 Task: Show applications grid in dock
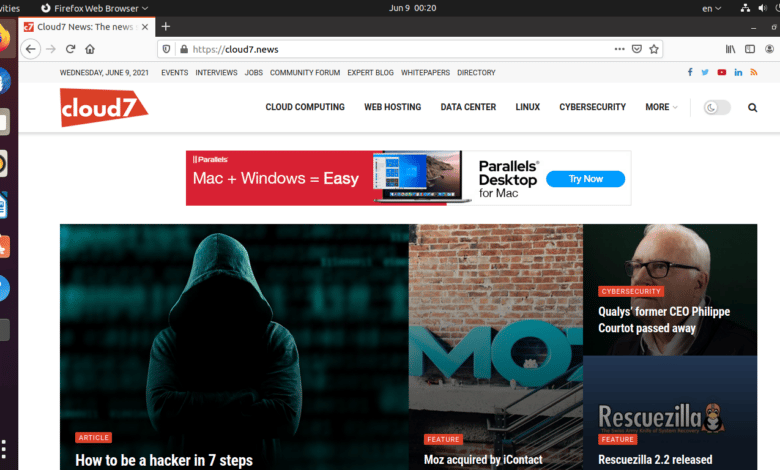(x=3, y=449)
